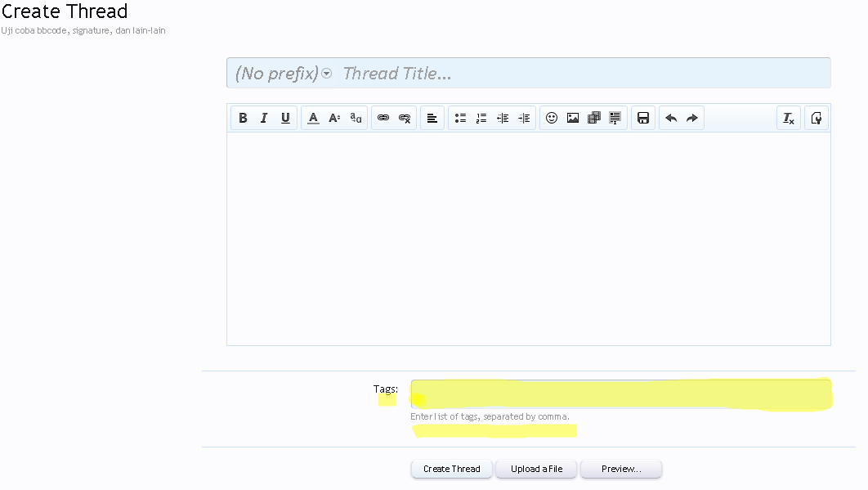
Task: Focus the Tags input field
Action: [620, 394]
